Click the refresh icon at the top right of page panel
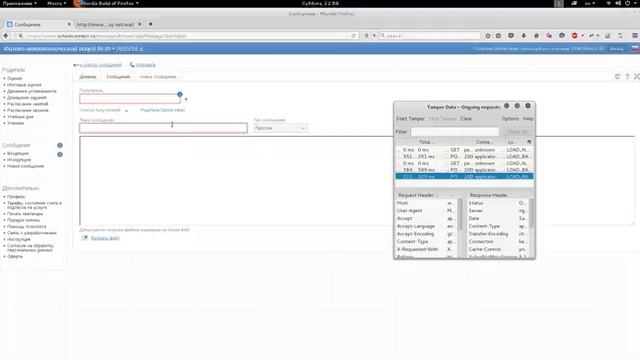 click(x=617, y=77)
